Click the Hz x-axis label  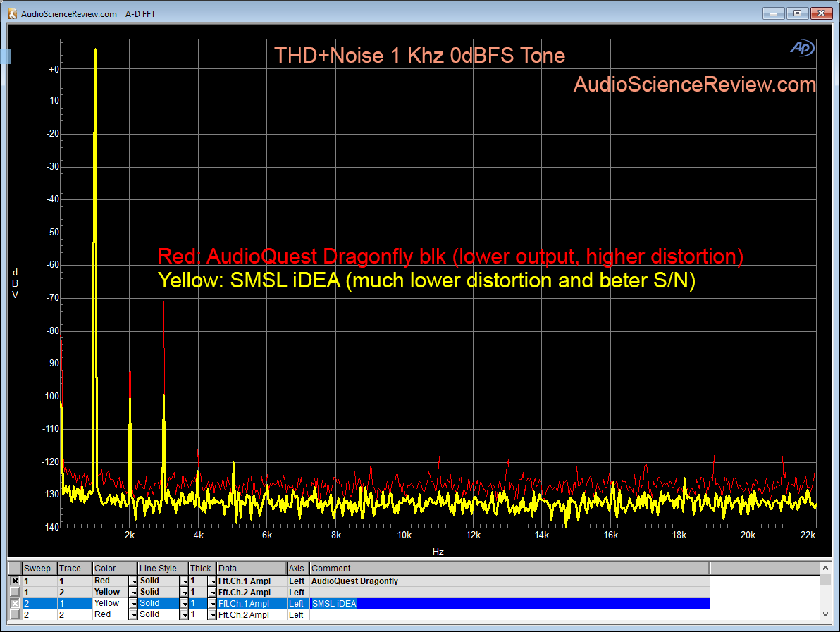pyautogui.click(x=438, y=552)
